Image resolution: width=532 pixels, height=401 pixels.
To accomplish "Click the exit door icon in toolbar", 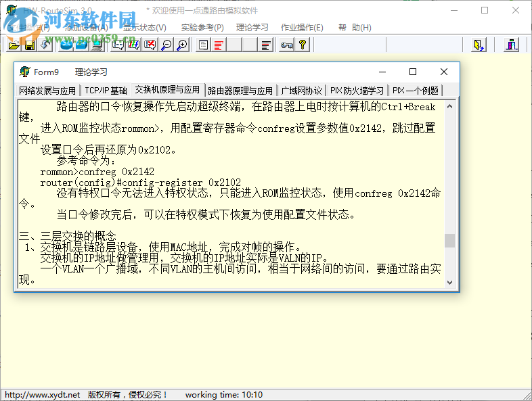I will pos(479,45).
